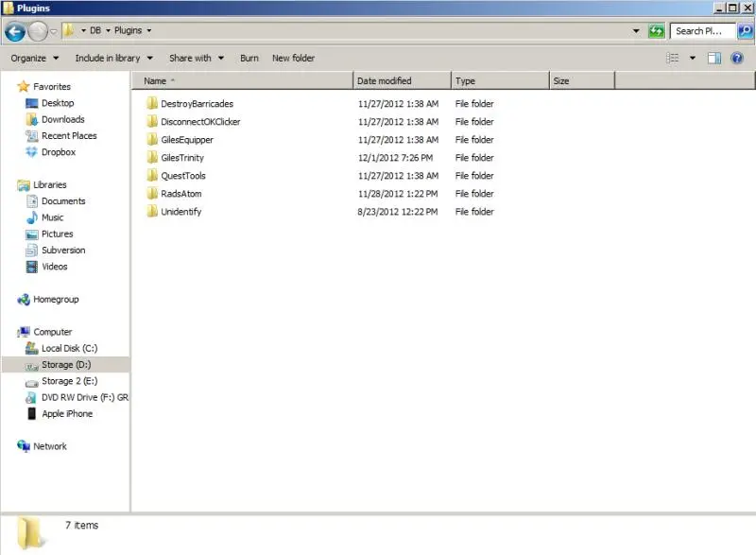
Task: Select Computer in navigation pane
Action: pyautogui.click(x=53, y=332)
